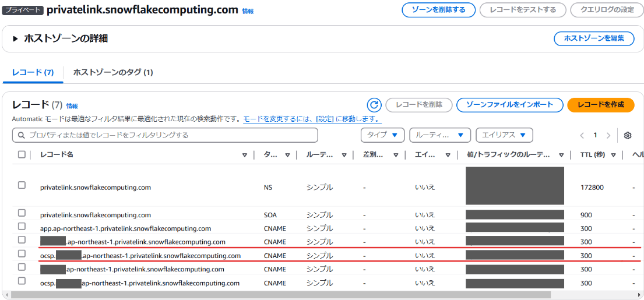Image resolution: width=644 pixels, height=300 pixels.
Task: Check the last ocsp record checkbox
Action: coord(22,281)
